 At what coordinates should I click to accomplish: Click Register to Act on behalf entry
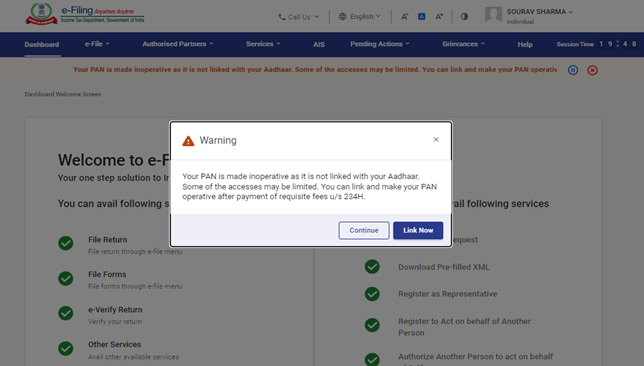464,327
